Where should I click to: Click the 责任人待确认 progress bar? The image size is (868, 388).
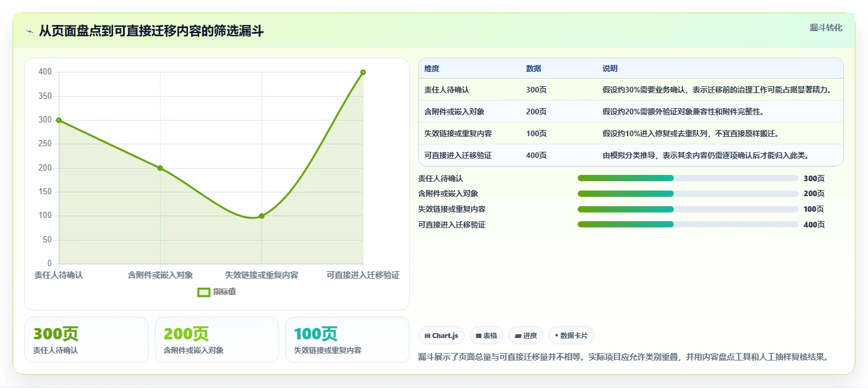(x=688, y=178)
